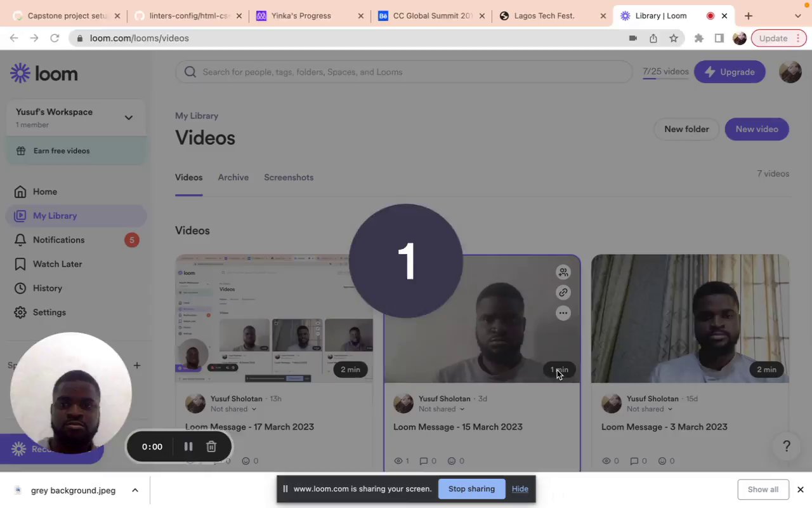812x508 pixels.
Task: Click the add plus icon in sidebar Spaces
Action: tap(137, 365)
